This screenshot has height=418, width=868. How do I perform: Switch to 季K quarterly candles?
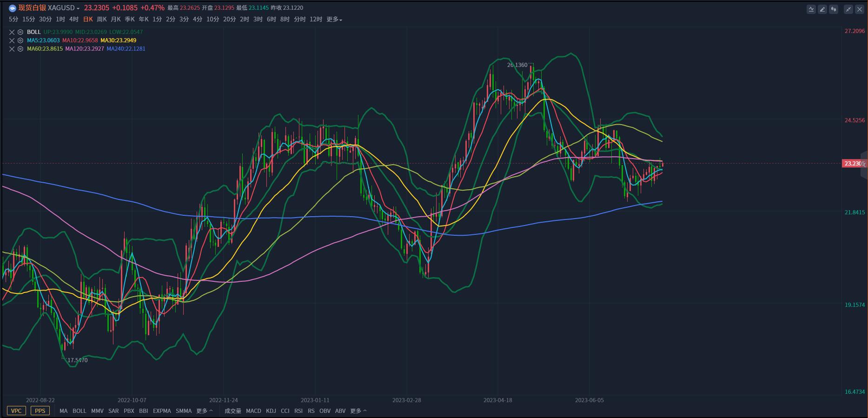[x=130, y=20]
